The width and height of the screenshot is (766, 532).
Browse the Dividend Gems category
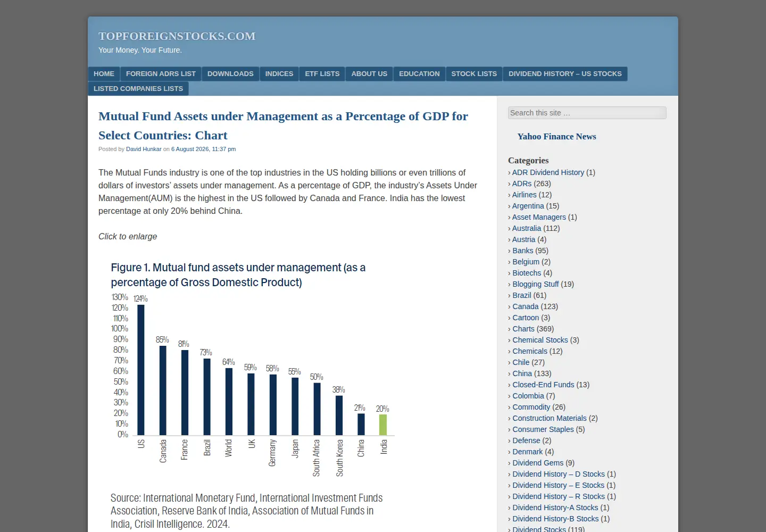click(x=538, y=463)
